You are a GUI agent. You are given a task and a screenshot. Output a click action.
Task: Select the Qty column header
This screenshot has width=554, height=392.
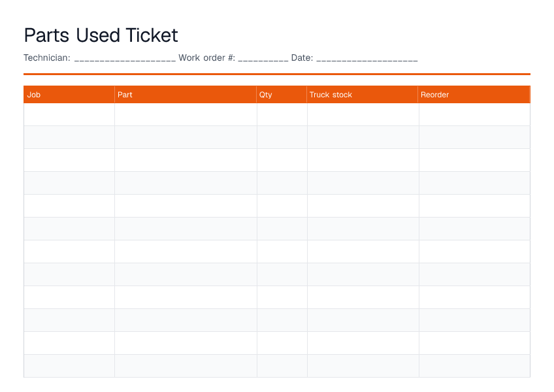282,94
